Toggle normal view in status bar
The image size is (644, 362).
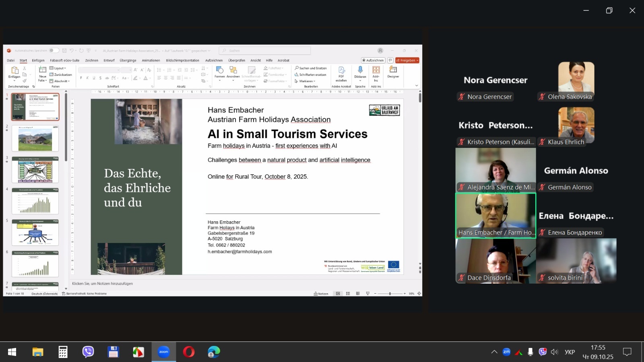(338, 294)
